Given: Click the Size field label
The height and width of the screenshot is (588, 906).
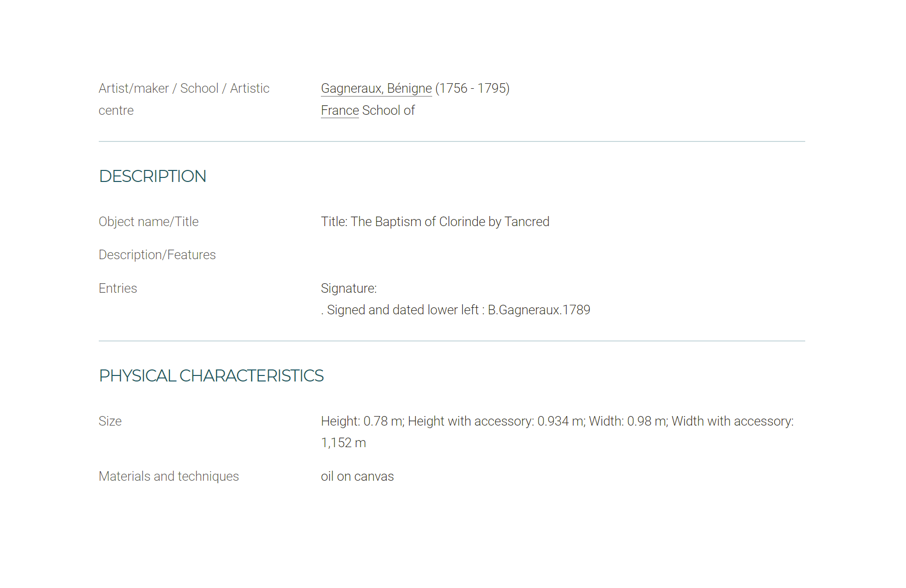Looking at the screenshot, I should pos(110,421).
